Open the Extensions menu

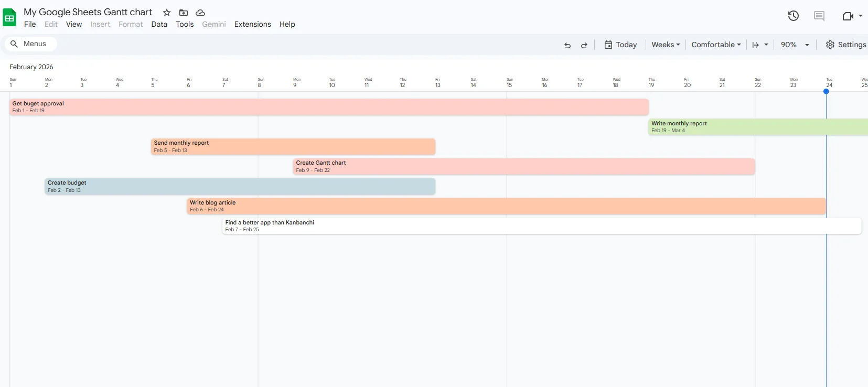coord(253,24)
